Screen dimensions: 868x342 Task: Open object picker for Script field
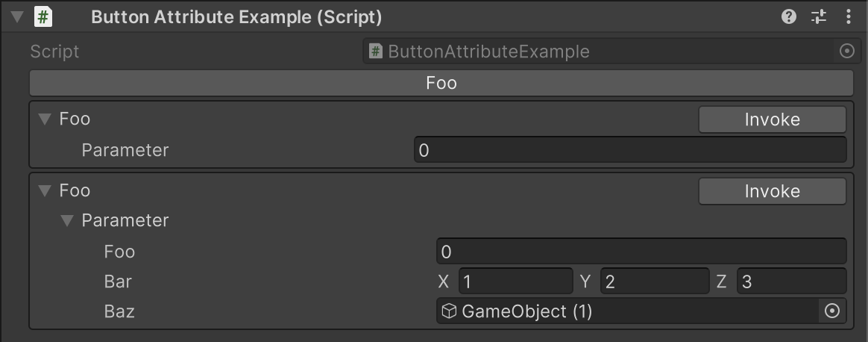[x=847, y=51]
